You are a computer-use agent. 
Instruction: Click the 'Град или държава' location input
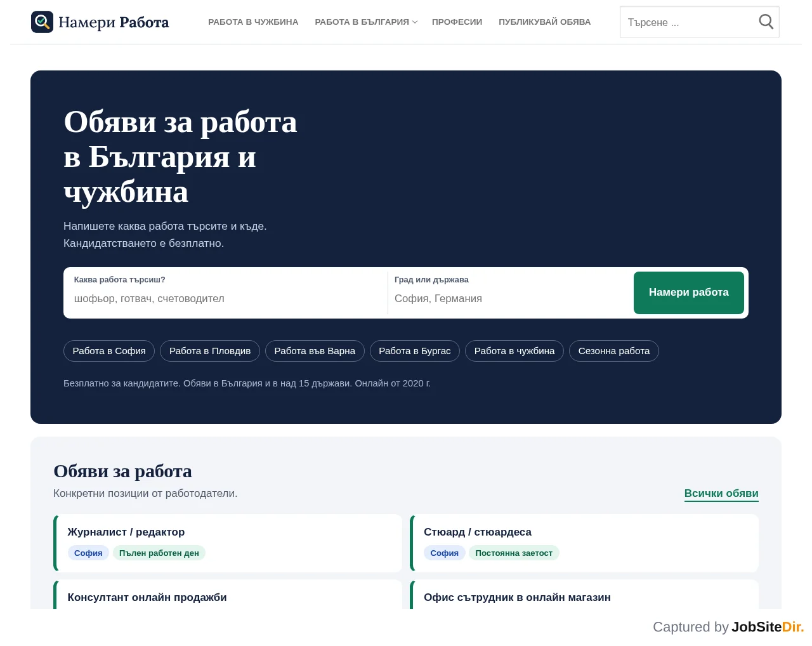pos(509,298)
